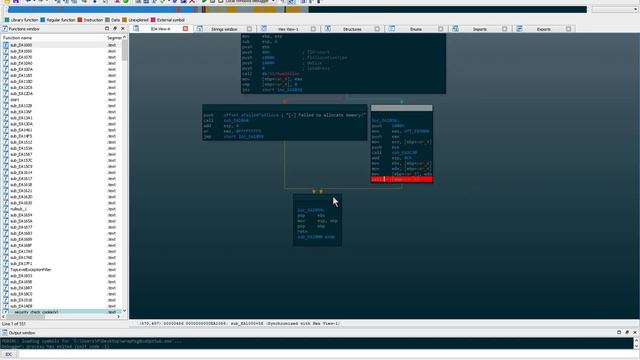640x360 pixels.
Task: Close the Structures tab
Action: tap(377, 29)
